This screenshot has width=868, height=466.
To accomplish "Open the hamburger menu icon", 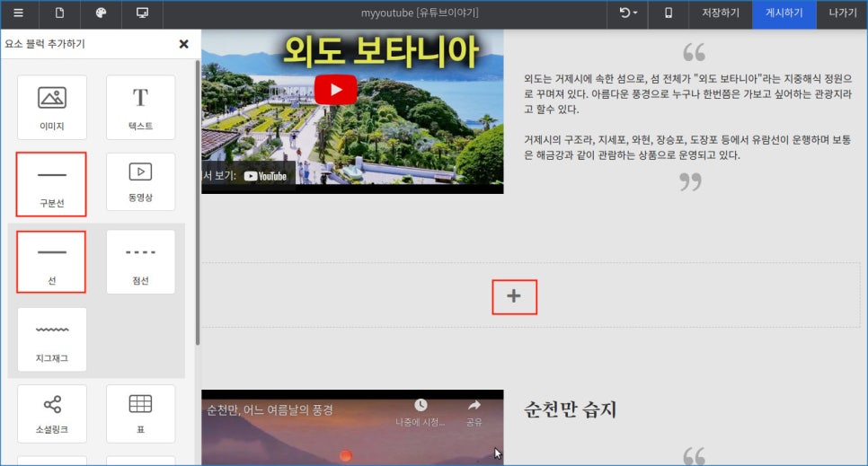I will coord(18,13).
